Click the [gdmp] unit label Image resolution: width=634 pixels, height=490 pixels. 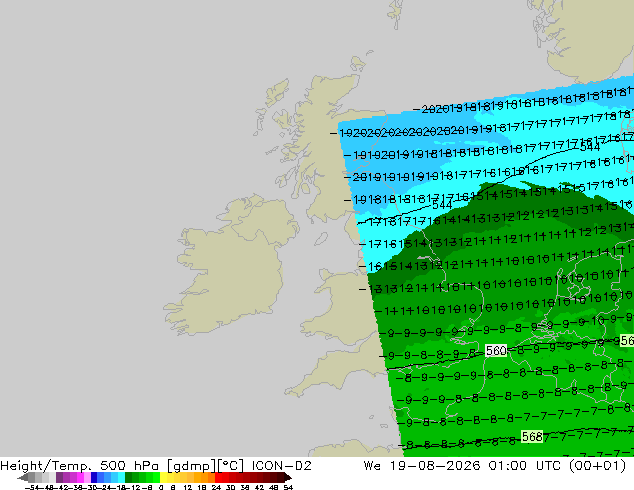[x=190, y=466]
